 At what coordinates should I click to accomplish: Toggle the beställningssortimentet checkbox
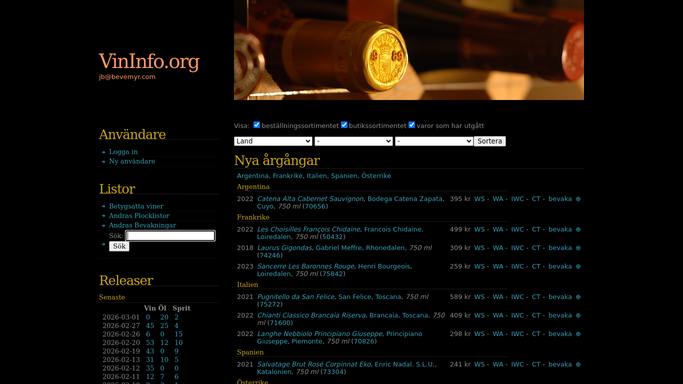point(257,125)
